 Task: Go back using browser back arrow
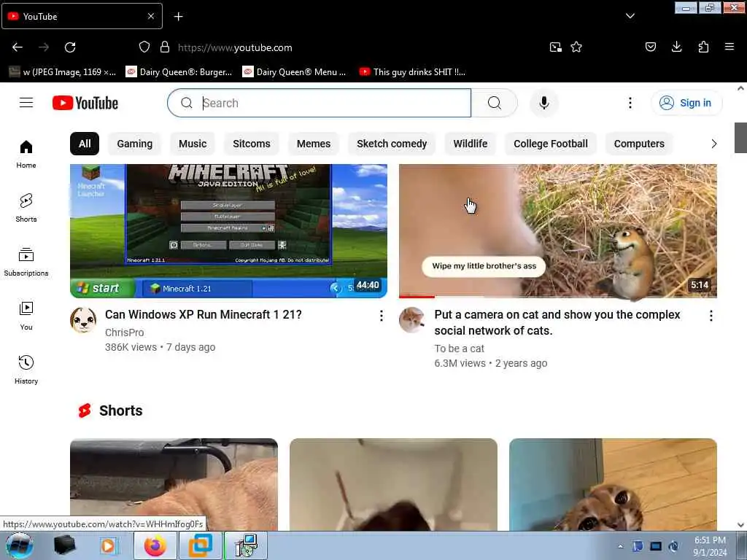point(18,47)
